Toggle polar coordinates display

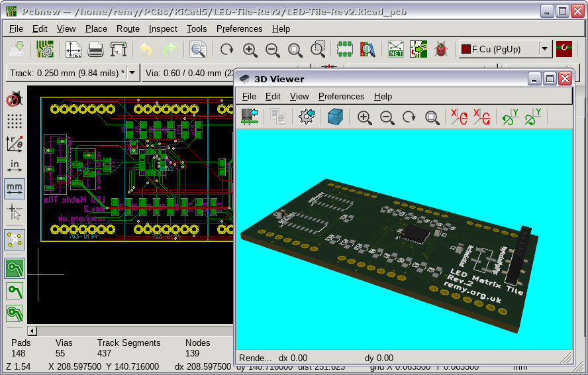[x=15, y=143]
